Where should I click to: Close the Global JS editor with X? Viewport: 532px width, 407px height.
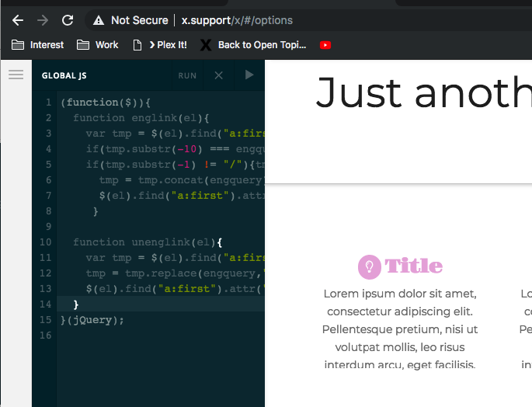[x=218, y=75]
